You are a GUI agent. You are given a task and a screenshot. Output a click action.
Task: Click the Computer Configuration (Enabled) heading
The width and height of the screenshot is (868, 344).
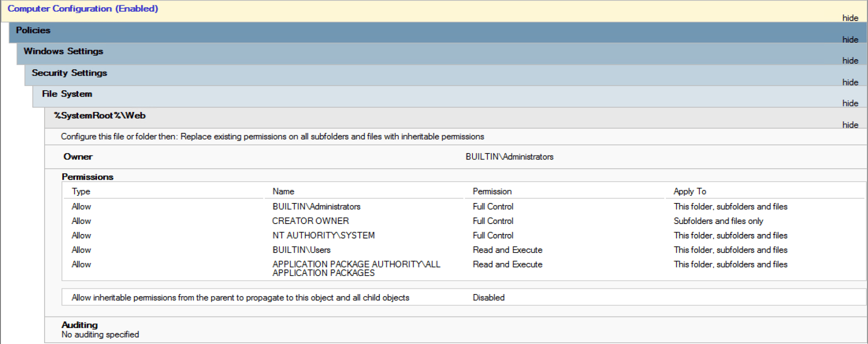[82, 8]
